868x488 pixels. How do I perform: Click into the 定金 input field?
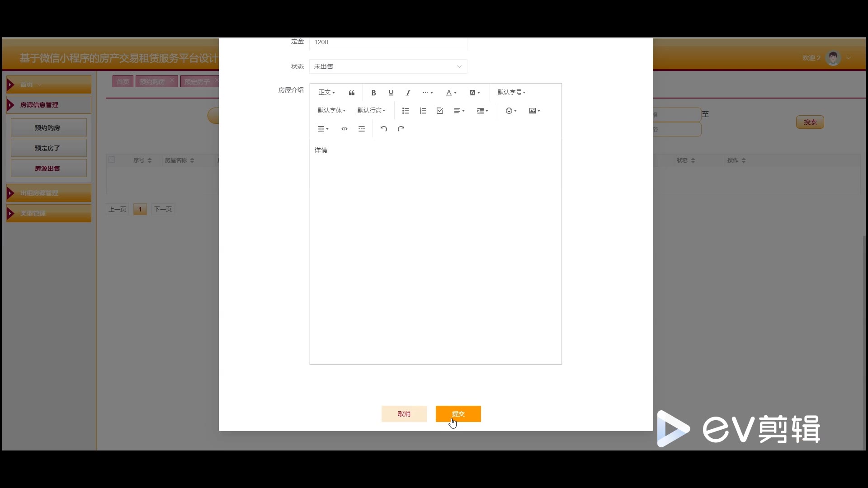(x=388, y=43)
